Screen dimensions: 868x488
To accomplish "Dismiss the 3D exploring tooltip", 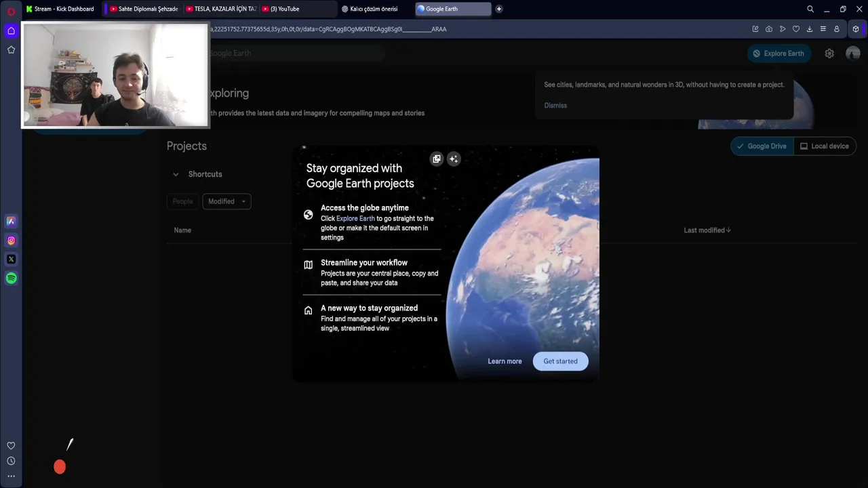I will 555,105.
